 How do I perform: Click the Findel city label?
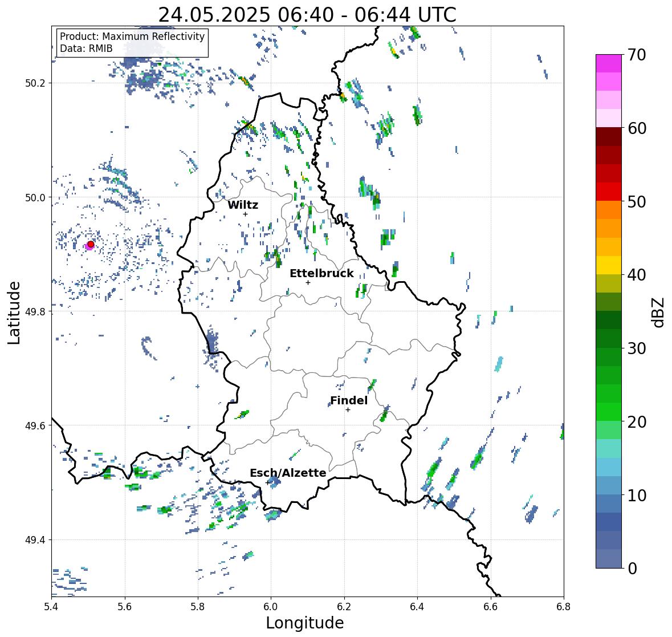pos(349,400)
